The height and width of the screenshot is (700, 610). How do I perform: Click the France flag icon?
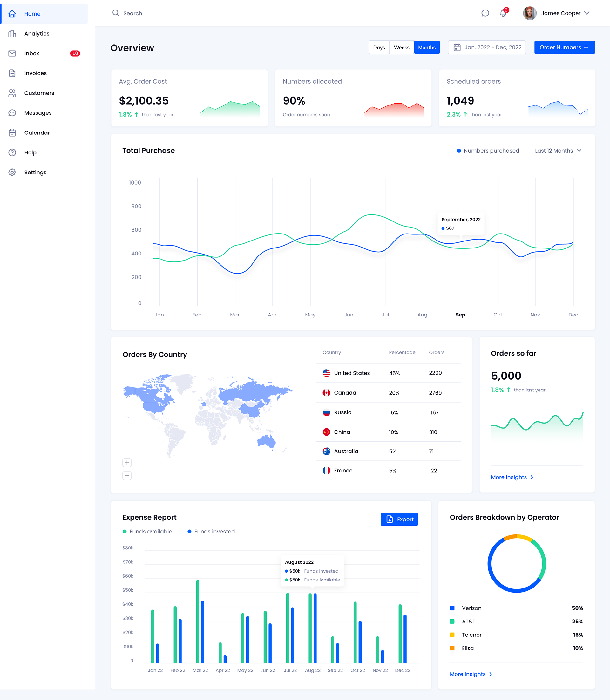point(327,471)
